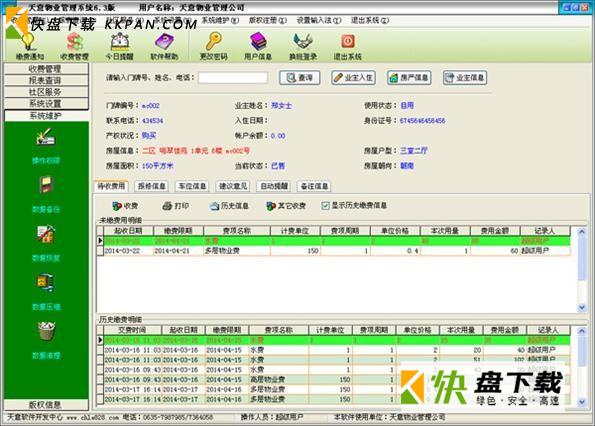The image size is (595, 426).
Task: Open 今日提醒 stopwatch icon in toolbar
Action: coord(120,46)
